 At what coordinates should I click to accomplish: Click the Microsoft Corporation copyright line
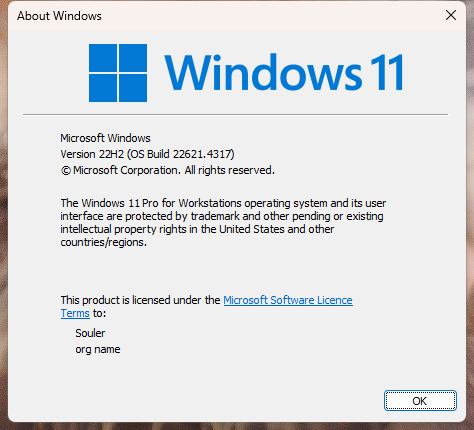pyautogui.click(x=168, y=170)
